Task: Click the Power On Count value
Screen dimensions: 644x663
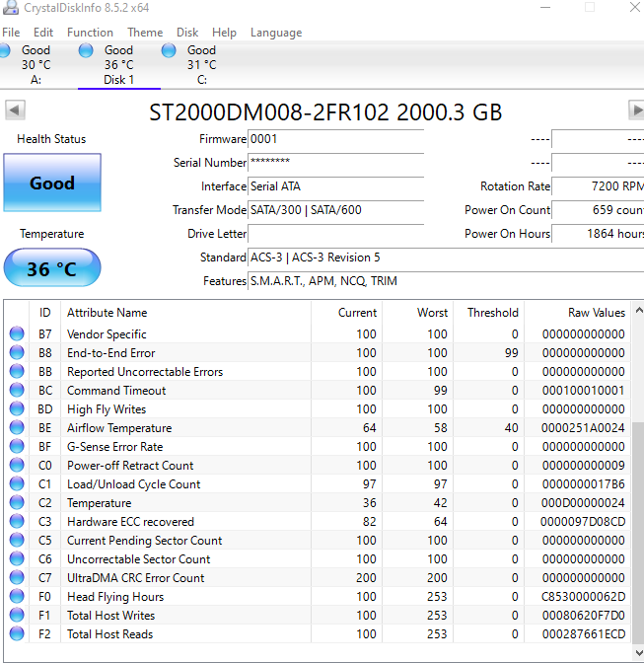Action: 598,210
